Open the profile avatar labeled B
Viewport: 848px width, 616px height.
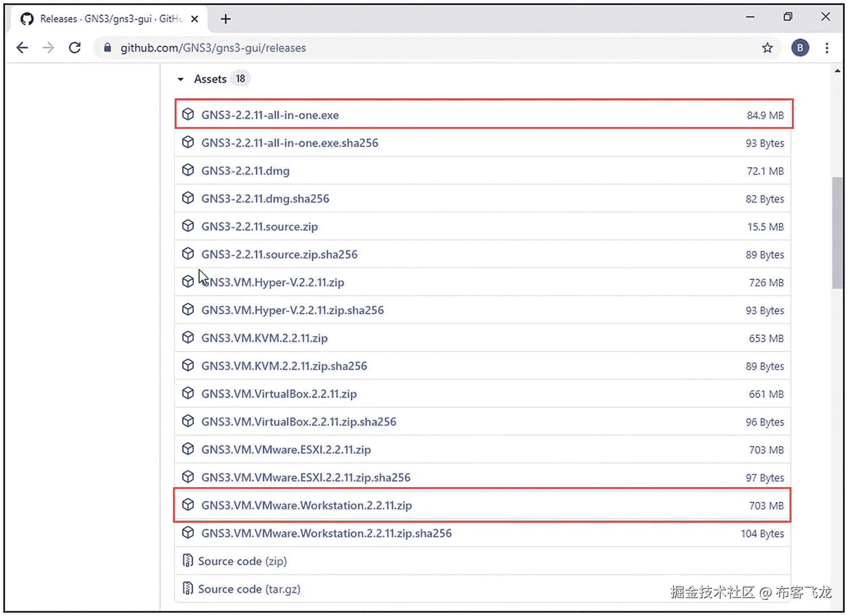pos(799,48)
